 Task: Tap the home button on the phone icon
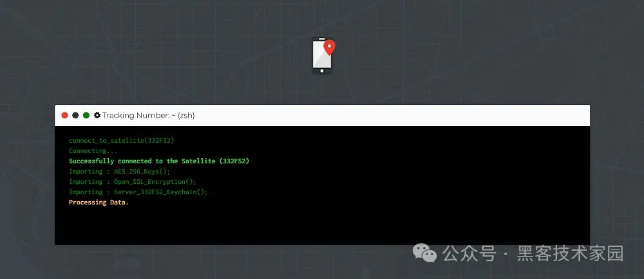321,71
